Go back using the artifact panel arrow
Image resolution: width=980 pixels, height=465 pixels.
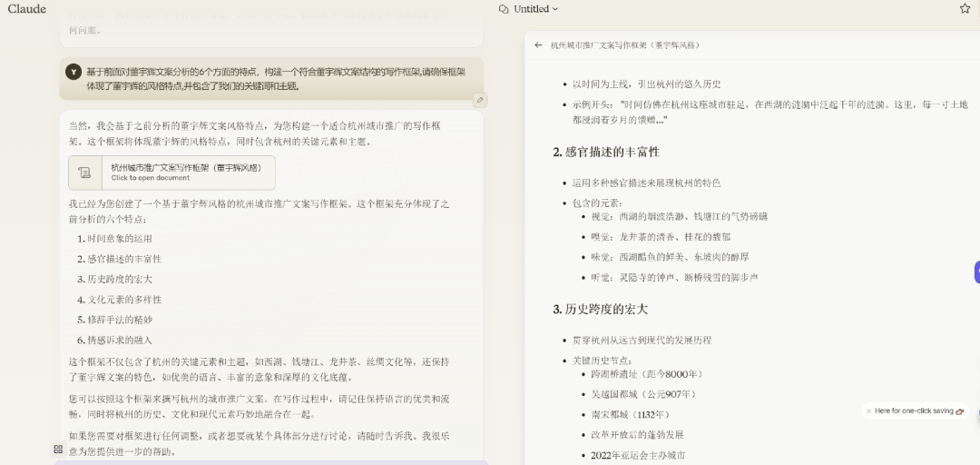[538, 45]
